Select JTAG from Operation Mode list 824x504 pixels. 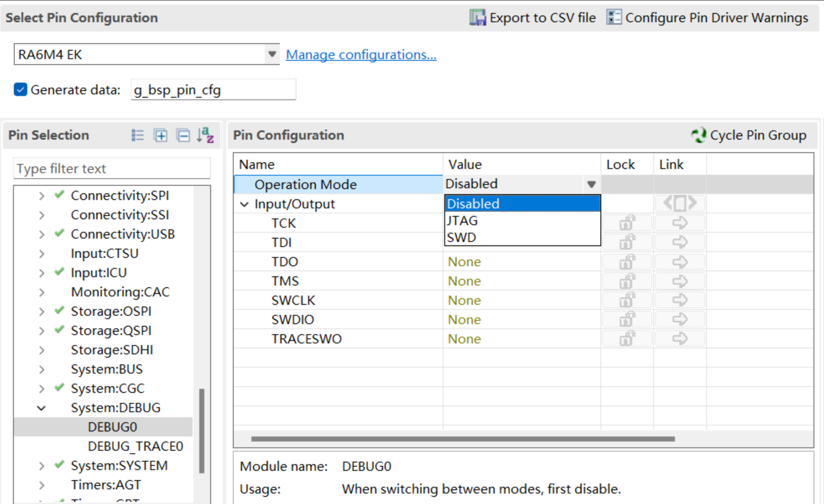522,221
